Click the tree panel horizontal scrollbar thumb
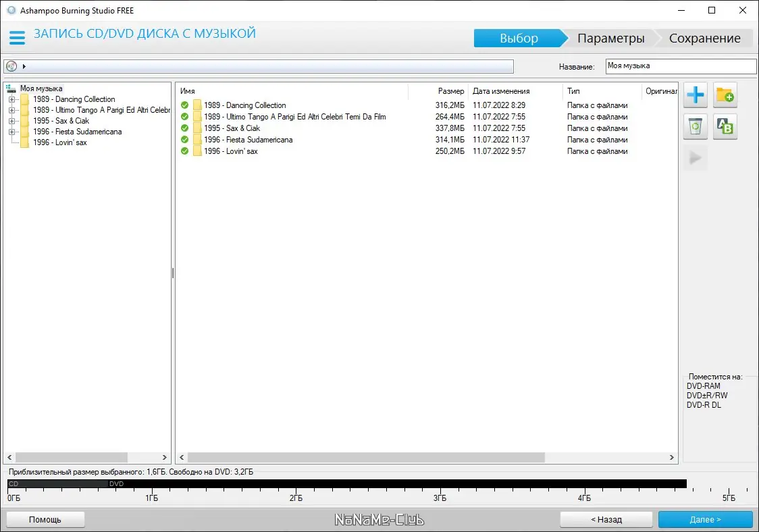The height and width of the screenshot is (532, 759). coord(72,457)
